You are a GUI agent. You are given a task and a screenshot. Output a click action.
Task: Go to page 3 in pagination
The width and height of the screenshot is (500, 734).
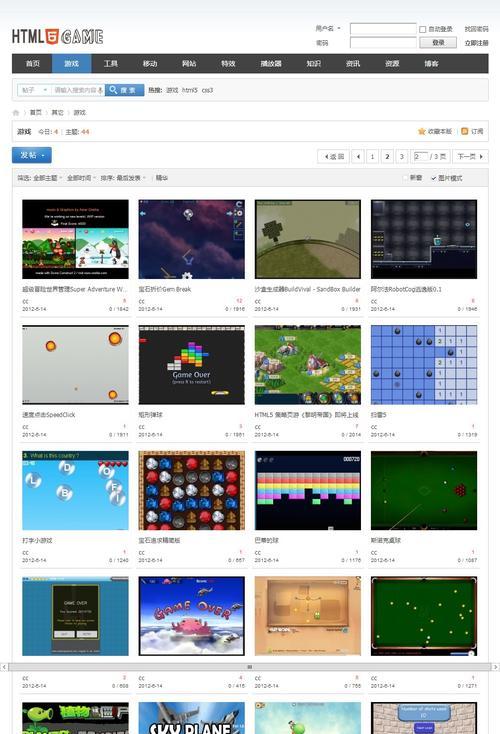tap(402, 156)
